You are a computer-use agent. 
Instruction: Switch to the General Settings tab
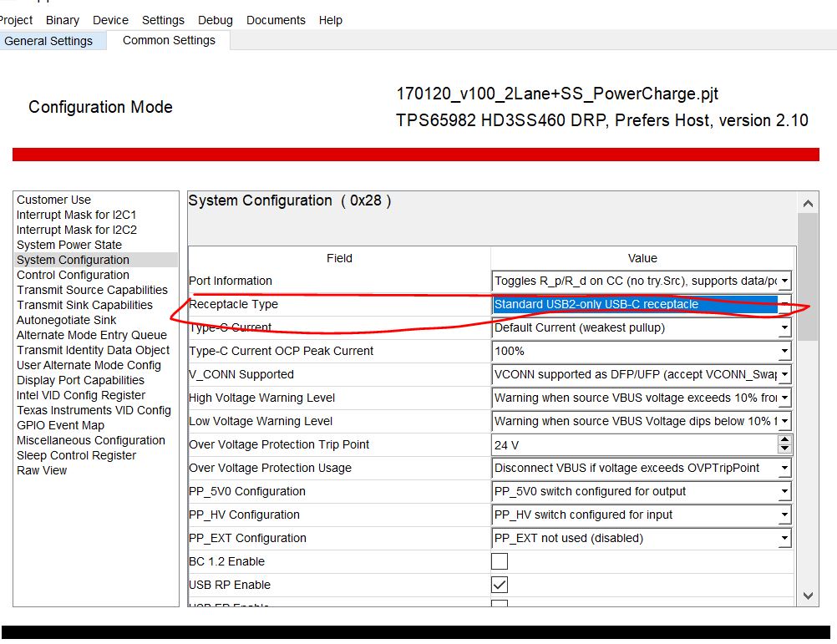click(50, 41)
